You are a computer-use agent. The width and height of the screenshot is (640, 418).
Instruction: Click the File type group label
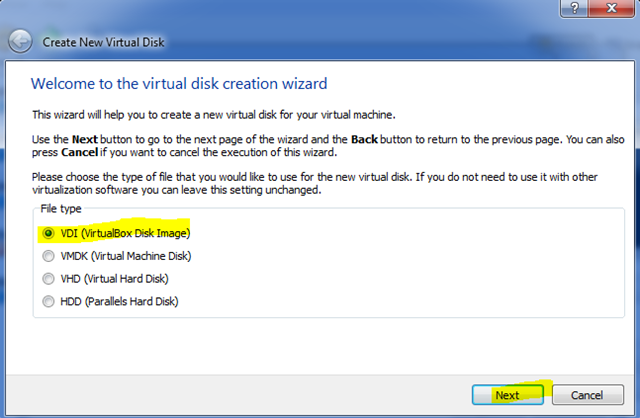click(61, 209)
